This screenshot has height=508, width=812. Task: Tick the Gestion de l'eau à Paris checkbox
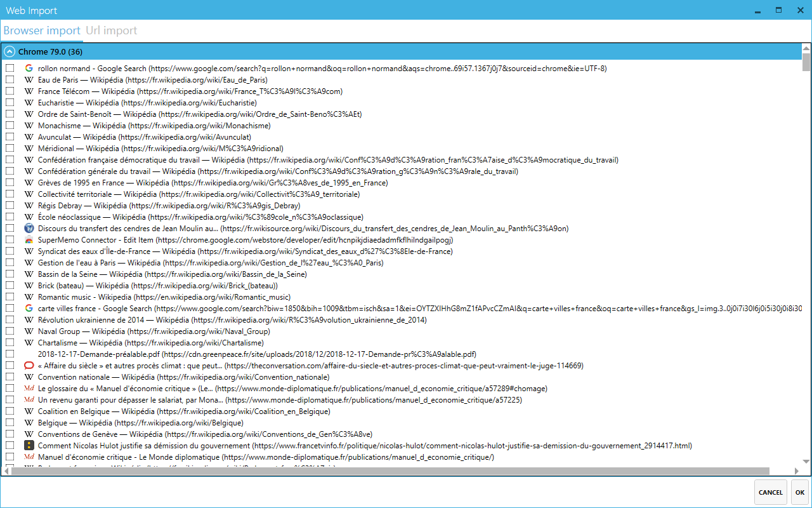10,263
